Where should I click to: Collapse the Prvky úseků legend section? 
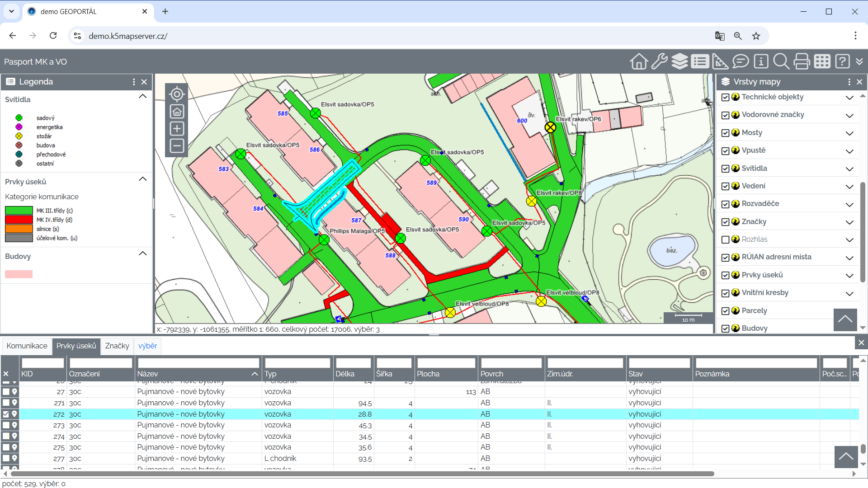coord(143,179)
